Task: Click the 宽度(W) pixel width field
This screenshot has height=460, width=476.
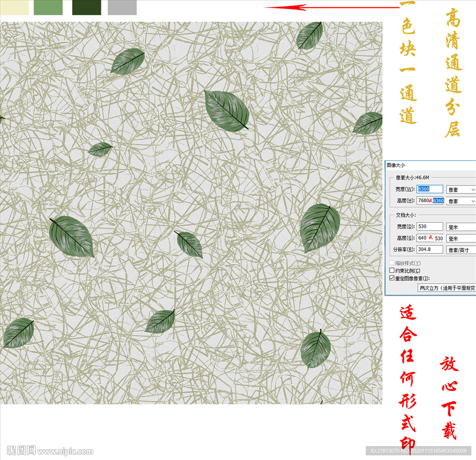Action: coord(430,189)
